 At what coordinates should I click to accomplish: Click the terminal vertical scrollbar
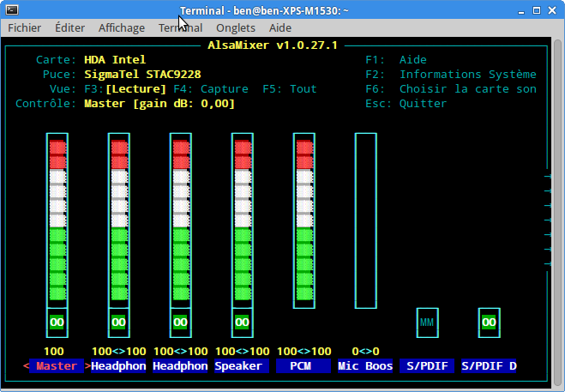click(x=558, y=211)
